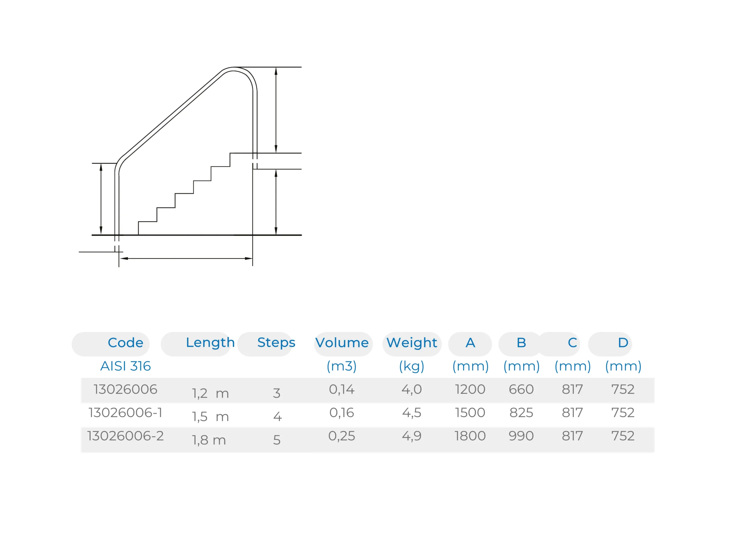Click product code 13026006-2

pos(125,436)
